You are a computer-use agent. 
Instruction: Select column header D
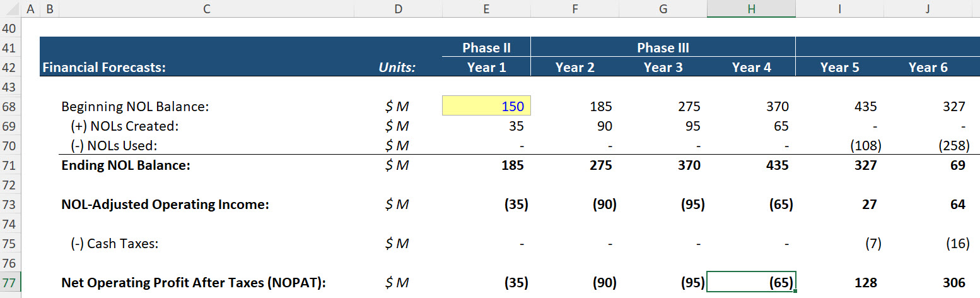[398, 9]
